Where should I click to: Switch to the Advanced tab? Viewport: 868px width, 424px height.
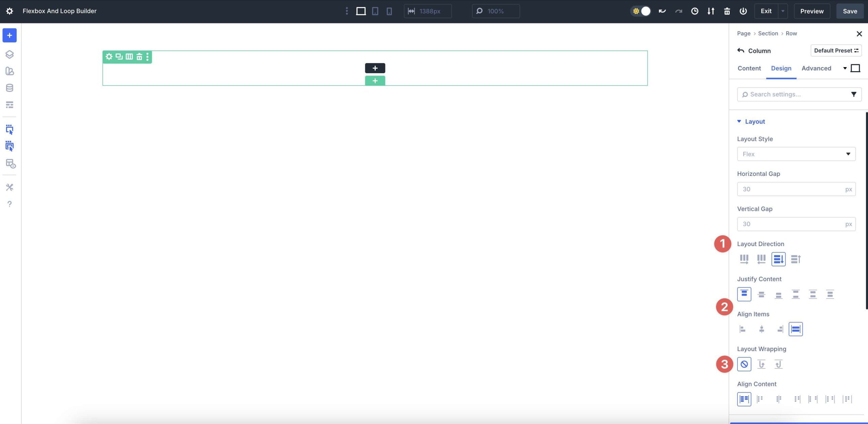click(816, 68)
